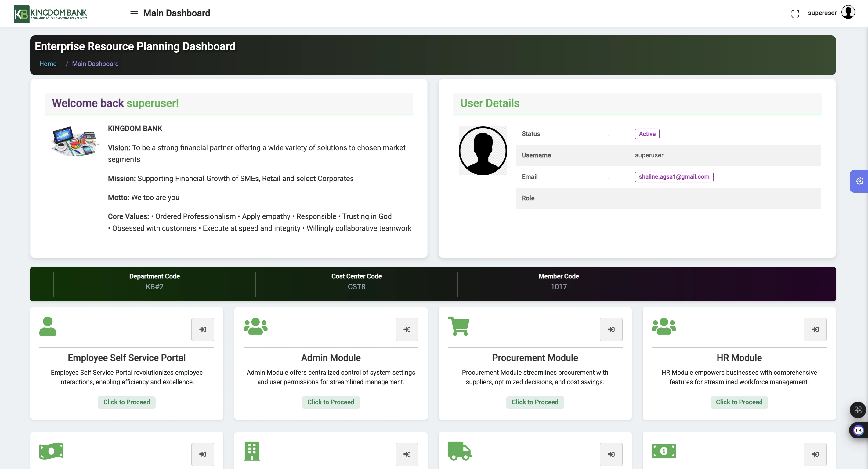This screenshot has height=469, width=868.
Task: Open the chatbot assistant floating icon
Action: (858, 430)
